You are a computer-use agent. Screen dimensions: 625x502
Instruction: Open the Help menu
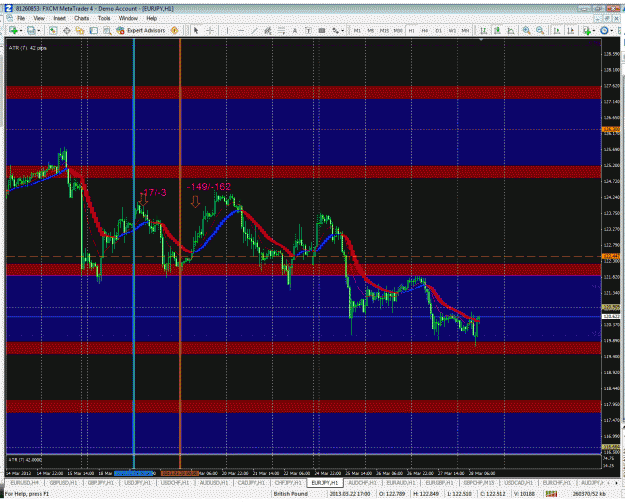151,18
